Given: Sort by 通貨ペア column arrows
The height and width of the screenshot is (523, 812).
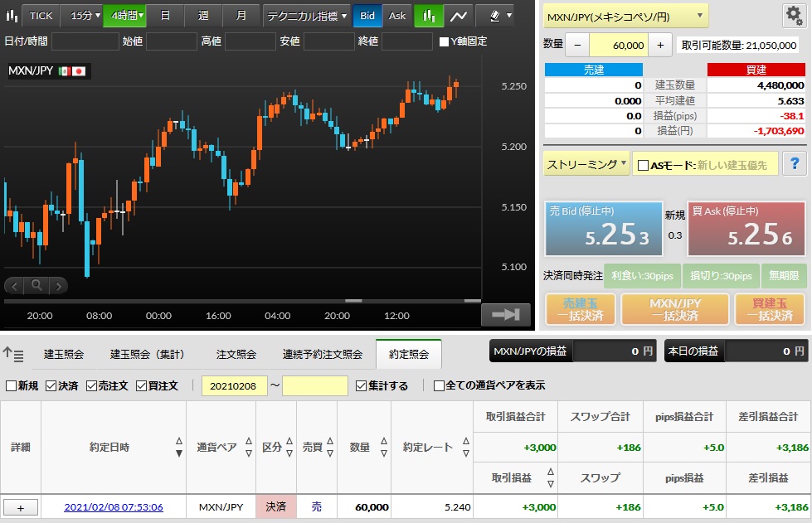Looking at the screenshot, I should click(249, 447).
